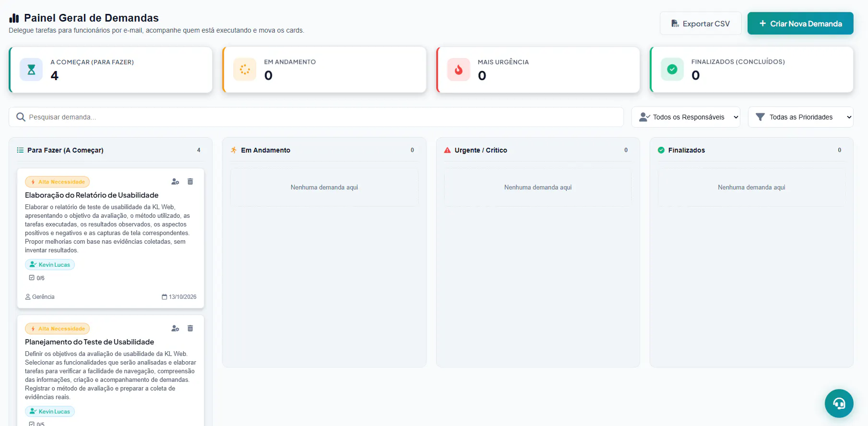Open the Todas as Prioridades dropdown
The image size is (868, 426).
(800, 117)
